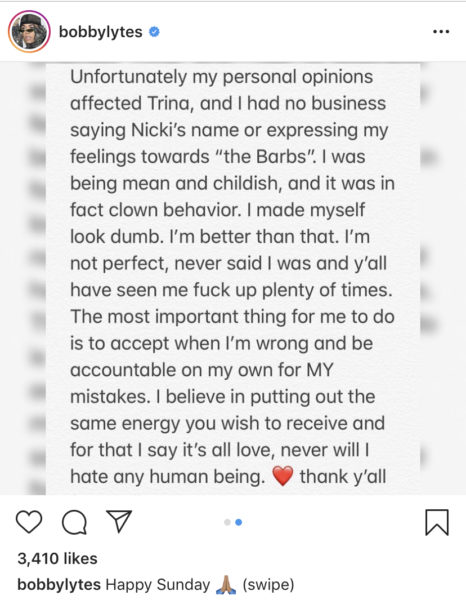View bobbylytes story via profile picture

click(29, 31)
